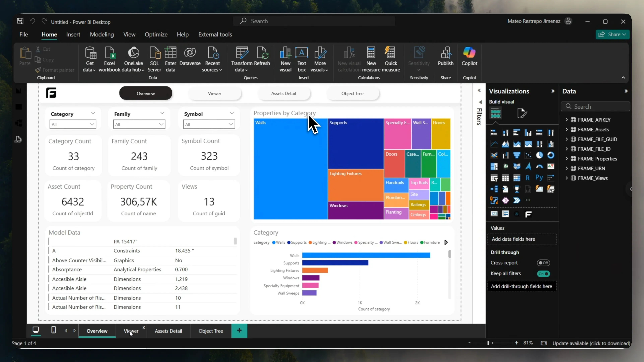Viewport: 644px width, 362px height.
Task: Click the Slicer visual icon
Action: pos(494,178)
